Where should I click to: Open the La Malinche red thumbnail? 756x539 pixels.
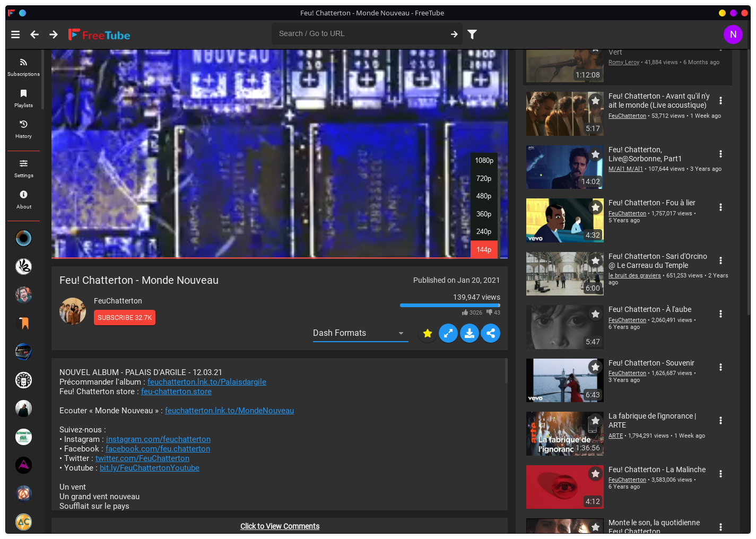coord(565,487)
